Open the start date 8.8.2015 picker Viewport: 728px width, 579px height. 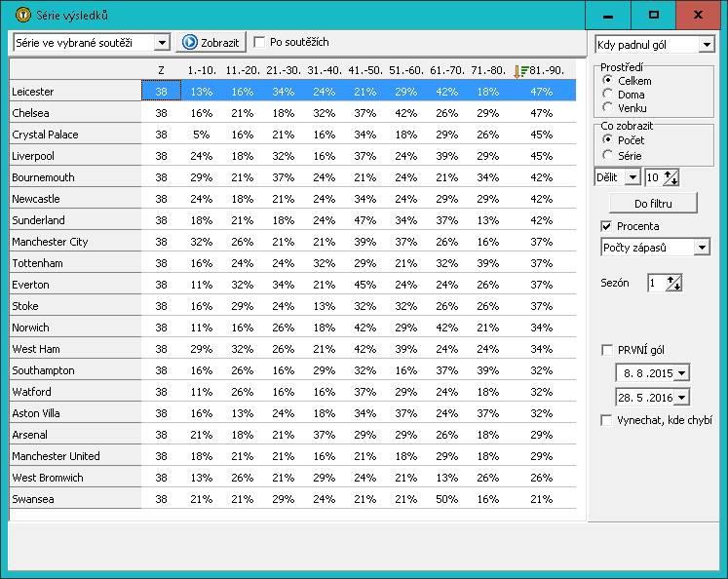681,373
